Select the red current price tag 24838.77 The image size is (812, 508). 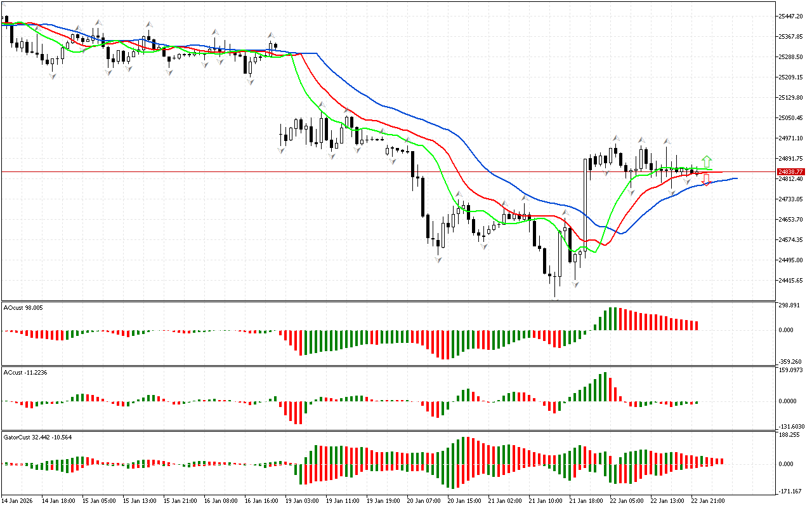click(792, 172)
